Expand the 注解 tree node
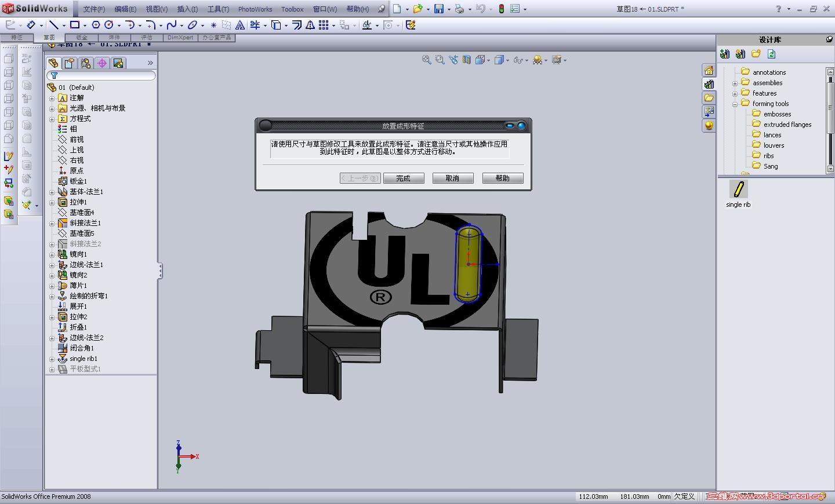This screenshot has width=835, height=504. point(52,98)
